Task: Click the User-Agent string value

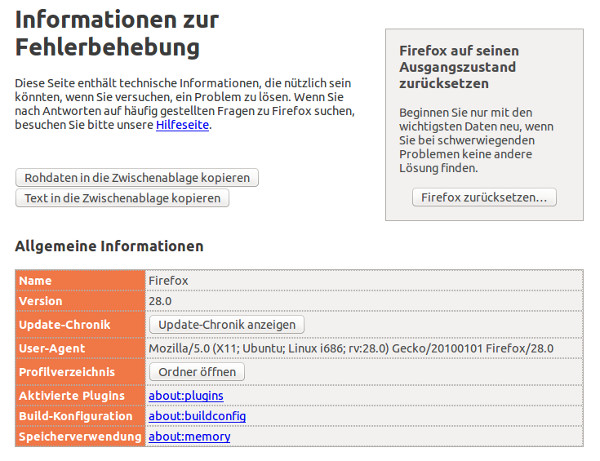Action: coord(350,348)
